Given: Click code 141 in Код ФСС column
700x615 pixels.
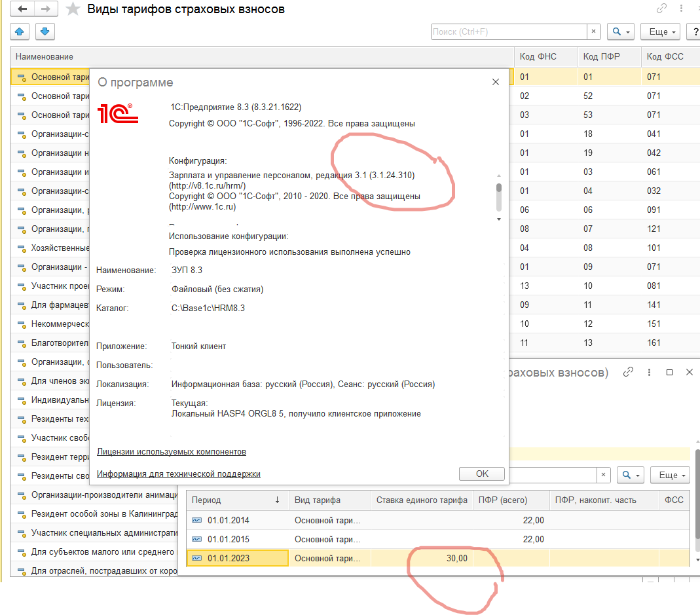Looking at the screenshot, I should coord(654,305).
